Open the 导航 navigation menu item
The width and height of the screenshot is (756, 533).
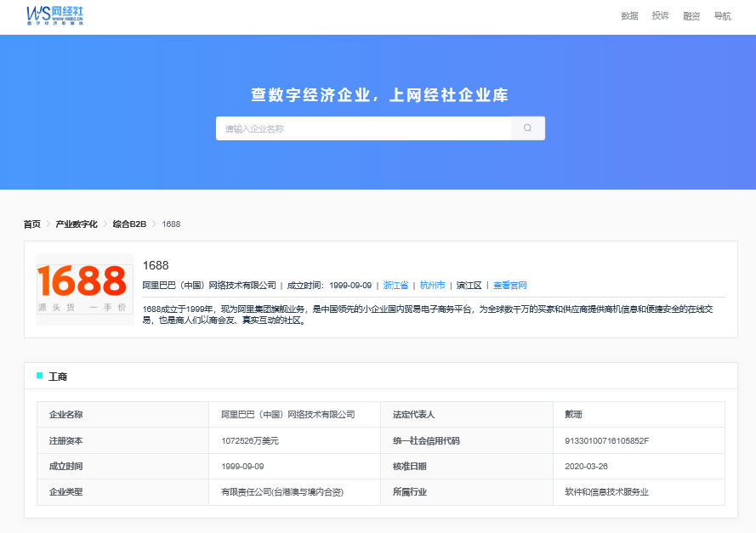coord(722,16)
